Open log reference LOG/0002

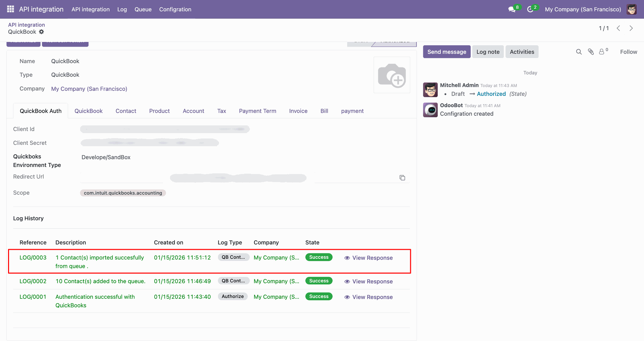(33, 281)
